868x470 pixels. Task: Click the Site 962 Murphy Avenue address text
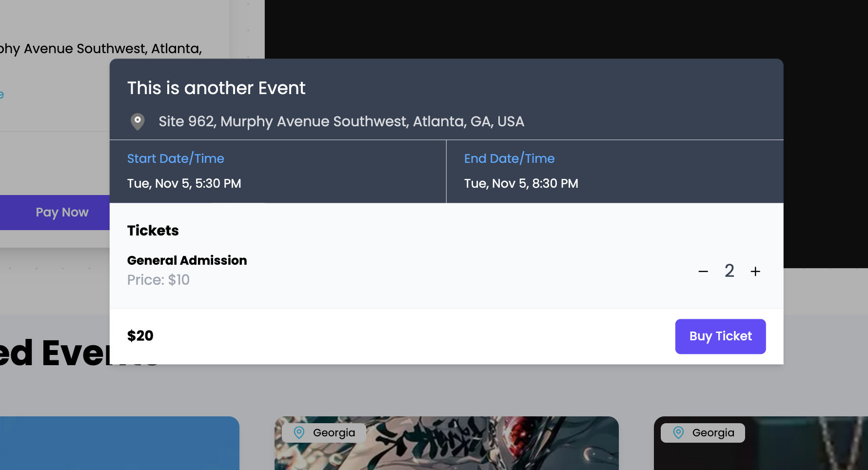click(341, 121)
